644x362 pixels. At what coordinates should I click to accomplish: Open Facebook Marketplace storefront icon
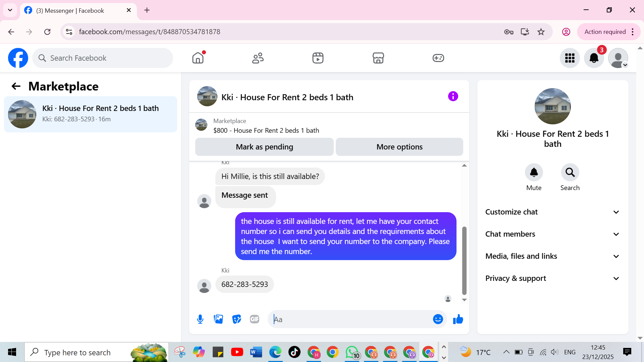tap(378, 58)
